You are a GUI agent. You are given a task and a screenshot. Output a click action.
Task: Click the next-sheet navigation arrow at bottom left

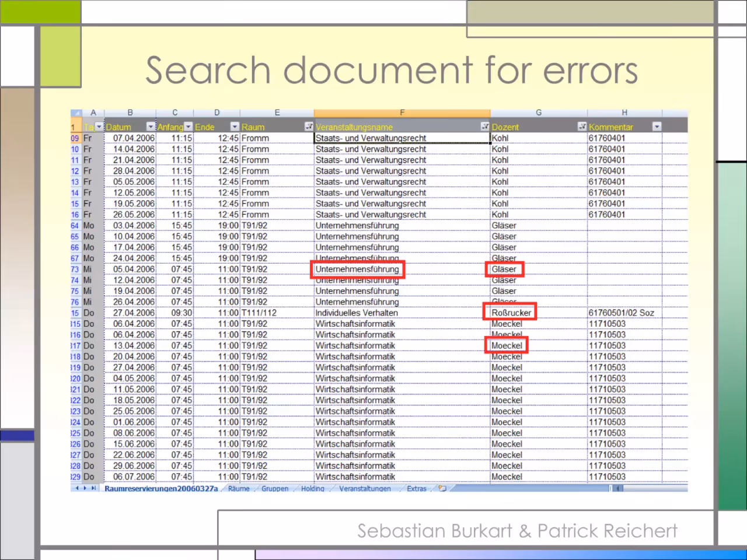pyautogui.click(x=85, y=488)
